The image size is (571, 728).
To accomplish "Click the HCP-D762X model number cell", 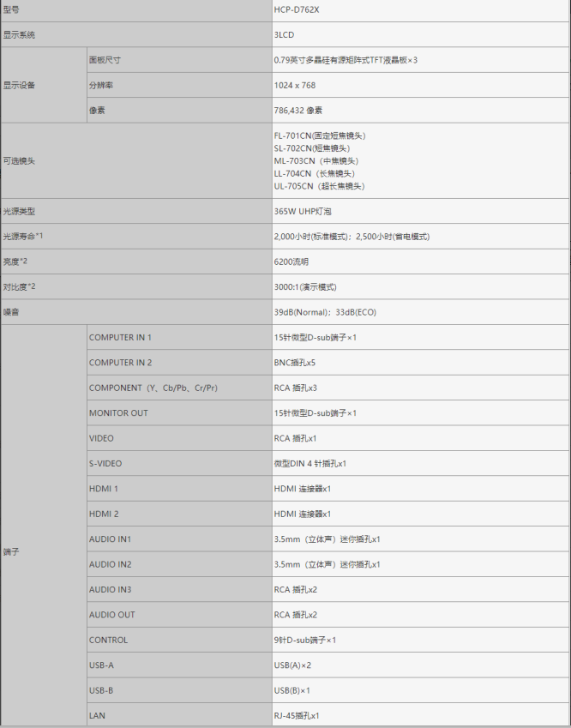I will point(296,9).
